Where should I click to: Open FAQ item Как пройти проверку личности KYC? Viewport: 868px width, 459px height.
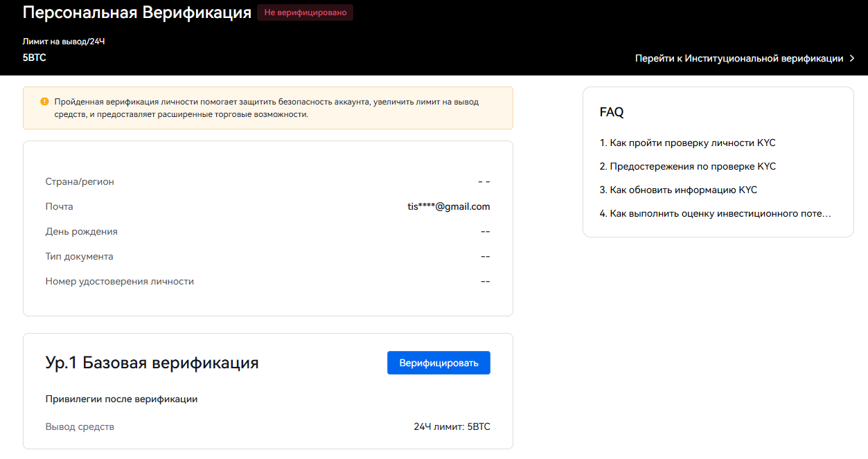[x=689, y=143]
